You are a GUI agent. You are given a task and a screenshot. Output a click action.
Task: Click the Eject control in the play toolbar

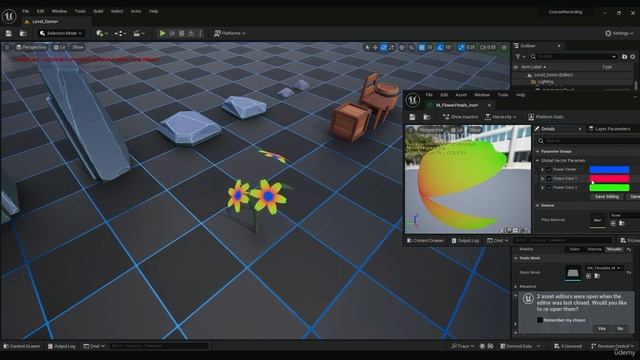(x=191, y=33)
